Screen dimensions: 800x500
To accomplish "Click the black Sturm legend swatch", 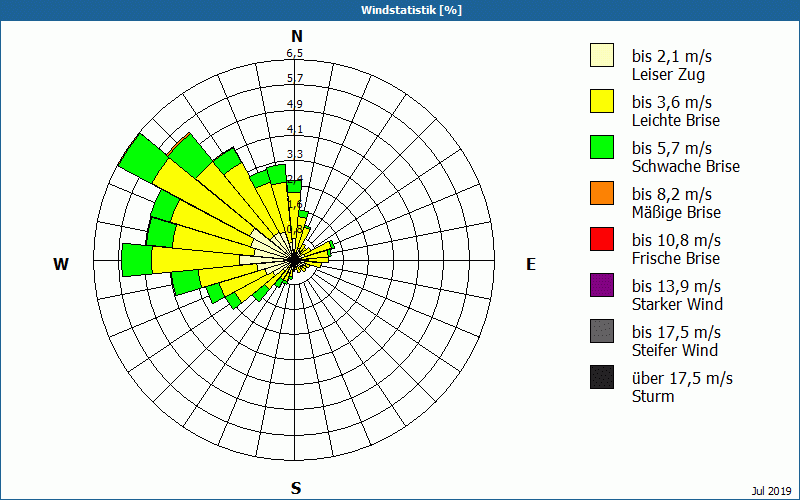I will coord(602,377).
